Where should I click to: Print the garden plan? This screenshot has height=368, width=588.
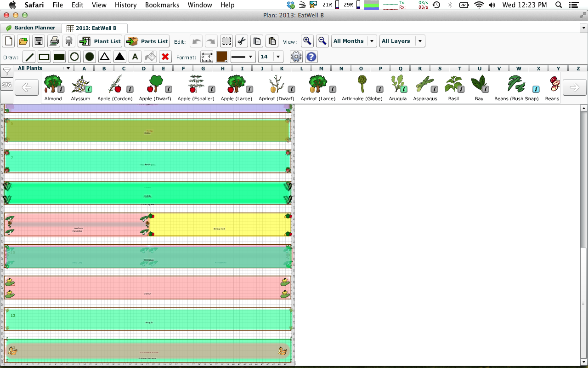(54, 41)
